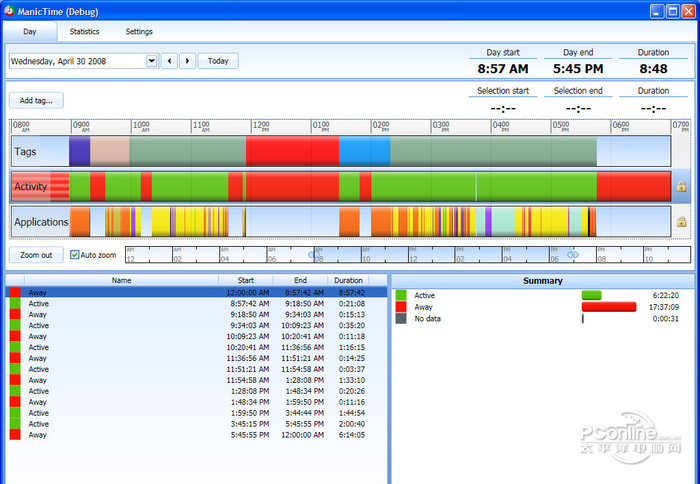Switch to the Day tab
Image resolution: width=700 pixels, height=484 pixels.
point(30,32)
